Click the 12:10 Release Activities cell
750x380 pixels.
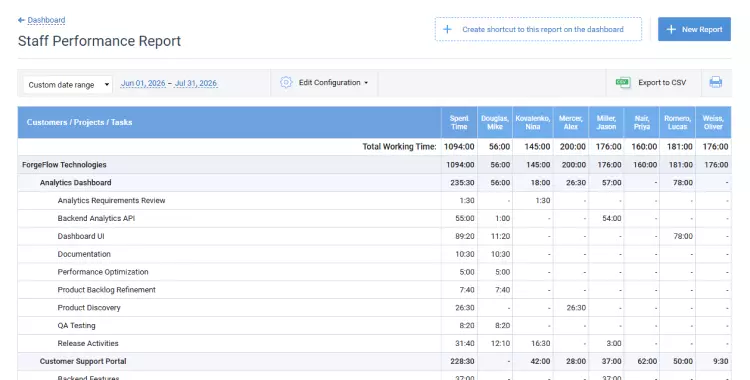pyautogui.click(x=500, y=343)
